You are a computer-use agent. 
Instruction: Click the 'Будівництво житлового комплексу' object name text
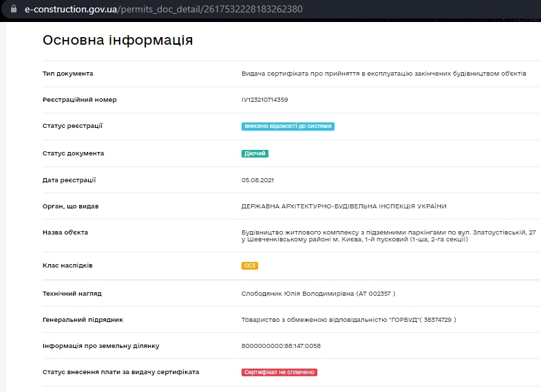coord(388,236)
